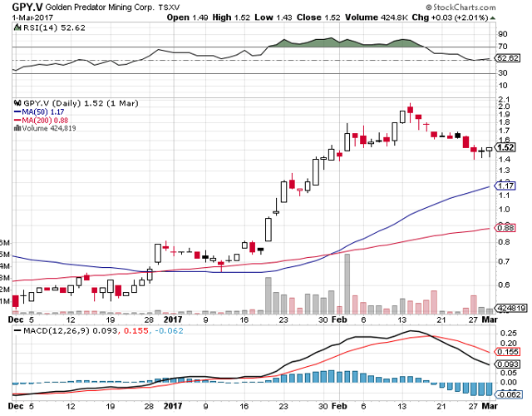
Task: Click the TSXV exchange label
Action: click(169, 7)
